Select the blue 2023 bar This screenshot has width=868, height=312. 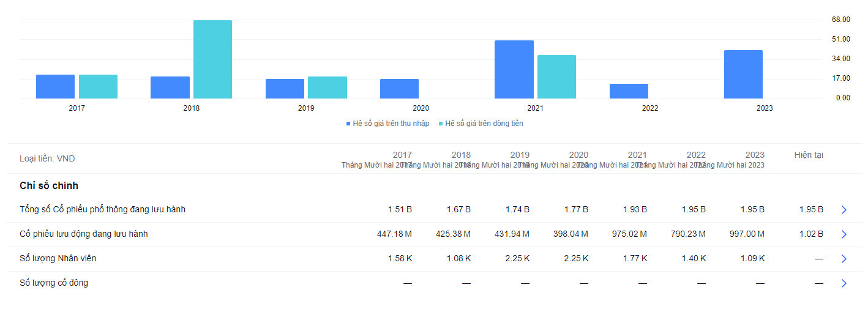pos(743,75)
